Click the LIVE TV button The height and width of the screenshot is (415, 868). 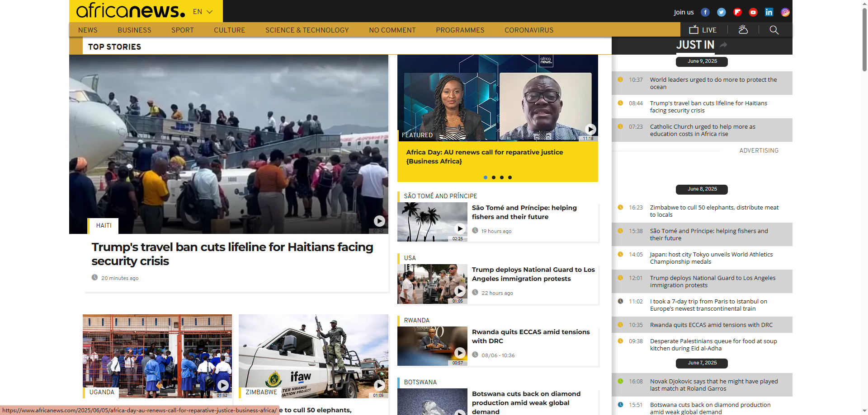703,30
